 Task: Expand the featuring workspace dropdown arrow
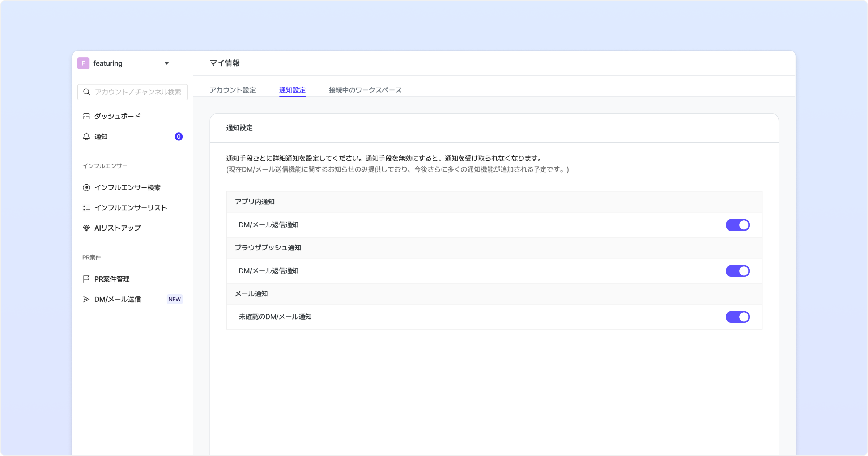click(x=167, y=63)
